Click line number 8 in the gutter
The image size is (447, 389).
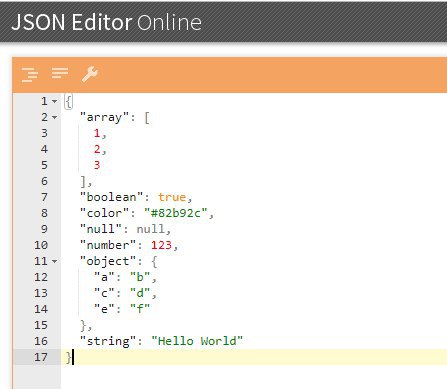44,213
